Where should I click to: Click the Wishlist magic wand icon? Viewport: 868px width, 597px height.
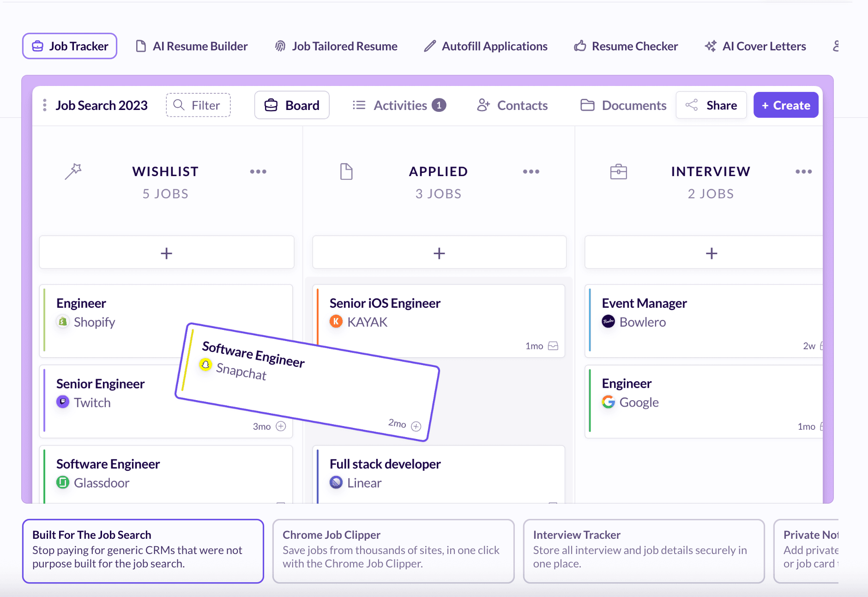[73, 171]
